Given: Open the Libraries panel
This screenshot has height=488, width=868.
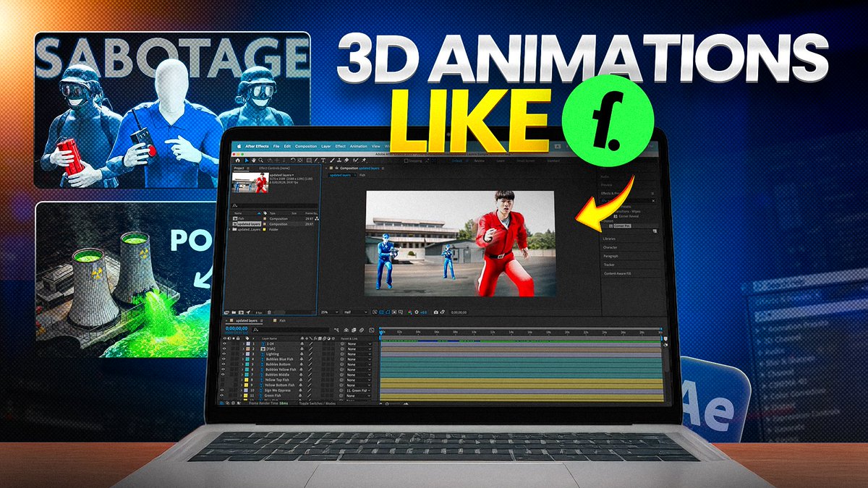Looking at the screenshot, I should (609, 239).
